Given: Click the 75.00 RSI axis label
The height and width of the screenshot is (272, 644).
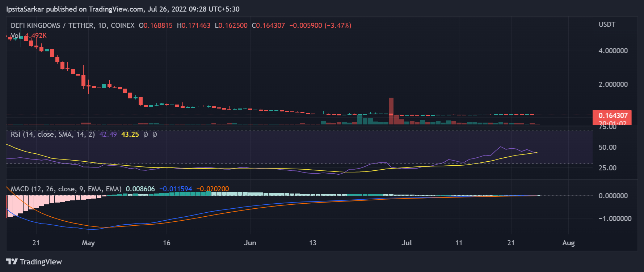Looking at the screenshot, I should tap(607, 127).
